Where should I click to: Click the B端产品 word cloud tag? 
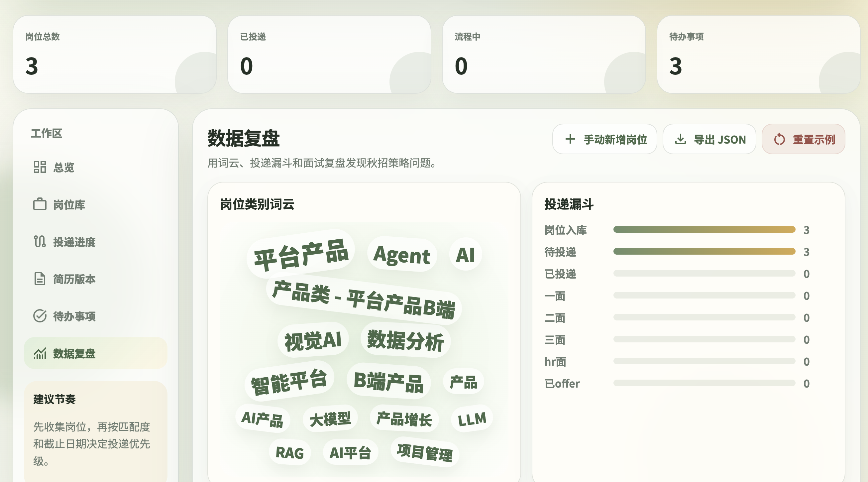click(x=389, y=382)
